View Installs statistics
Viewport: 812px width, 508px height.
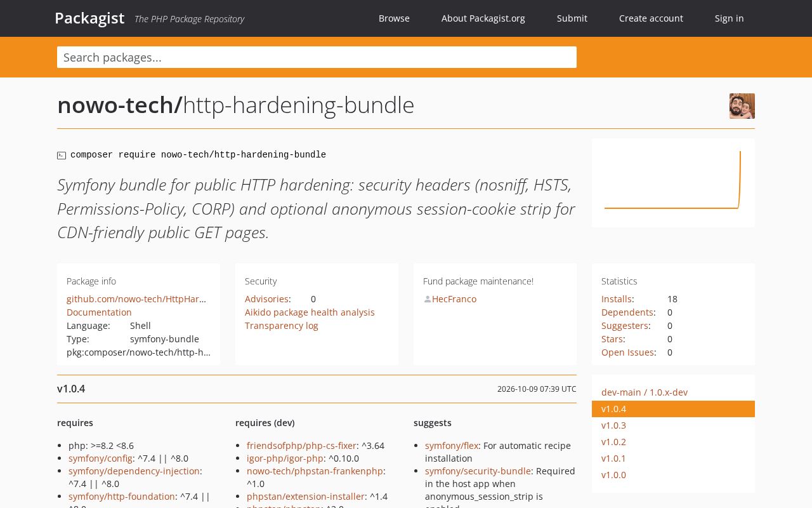pos(617,299)
